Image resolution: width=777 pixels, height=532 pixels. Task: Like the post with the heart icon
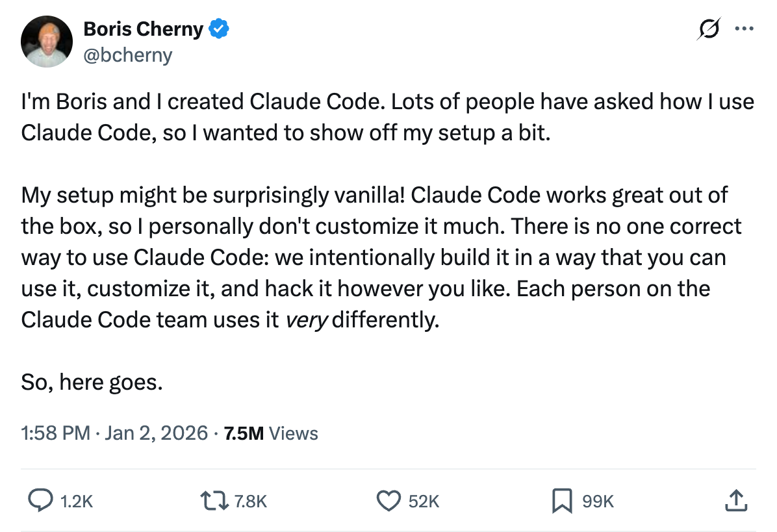point(388,501)
